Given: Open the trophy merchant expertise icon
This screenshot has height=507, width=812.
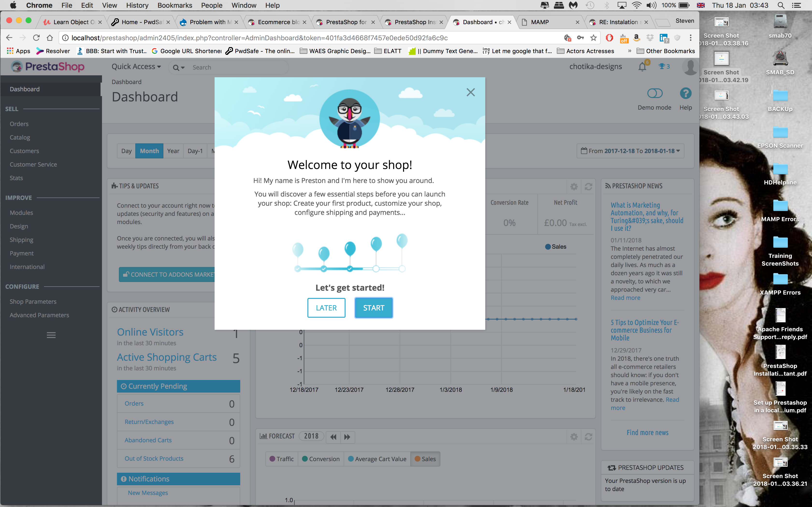Looking at the screenshot, I should [x=664, y=66].
